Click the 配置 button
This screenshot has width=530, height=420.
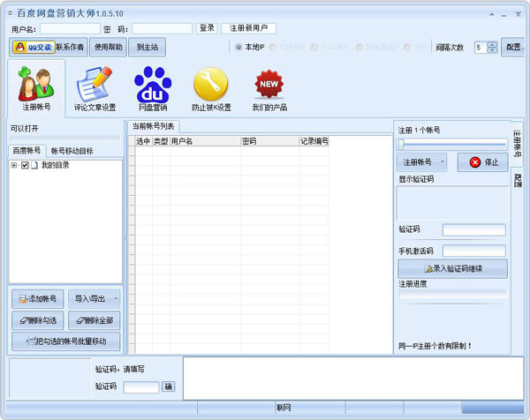click(x=514, y=47)
